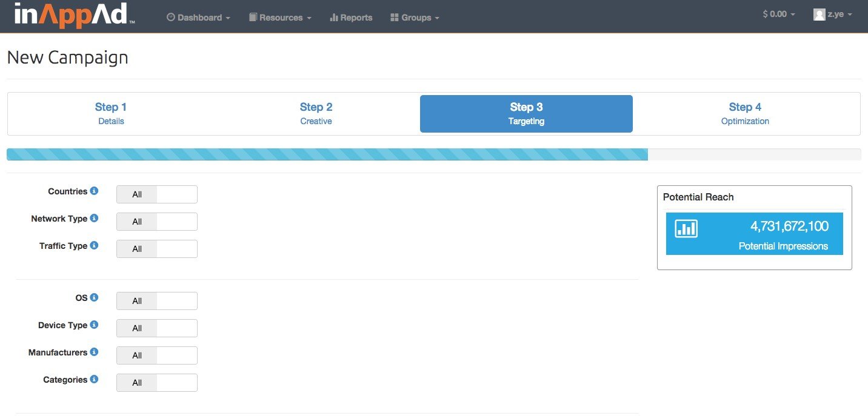This screenshot has height=416, width=868.
Task: Toggle the OS All switch
Action: [x=157, y=301]
